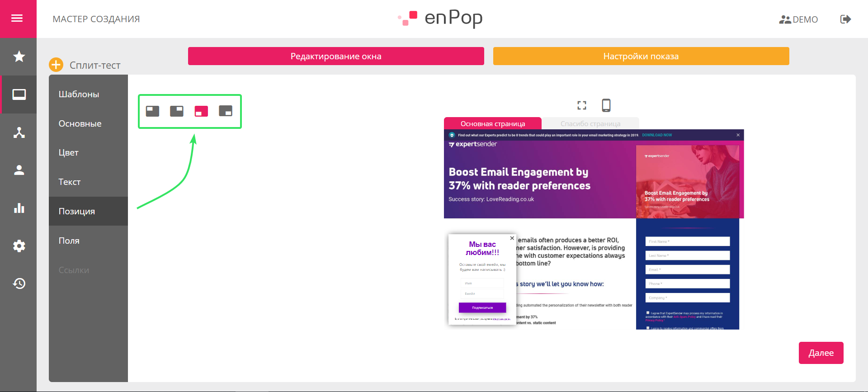This screenshot has height=392, width=868.
Task: Open the 'Текст' menu section
Action: (x=88, y=182)
